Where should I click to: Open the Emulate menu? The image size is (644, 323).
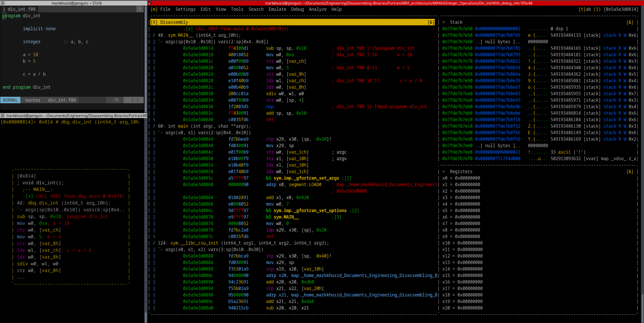[277, 9]
